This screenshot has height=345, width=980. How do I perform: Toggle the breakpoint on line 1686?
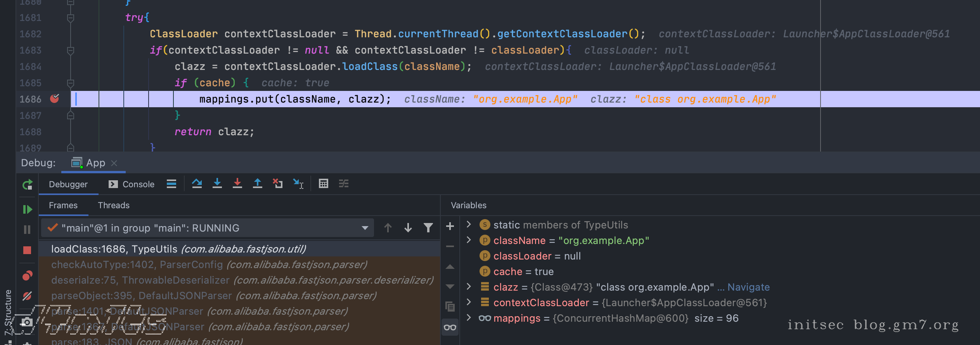coord(55,99)
